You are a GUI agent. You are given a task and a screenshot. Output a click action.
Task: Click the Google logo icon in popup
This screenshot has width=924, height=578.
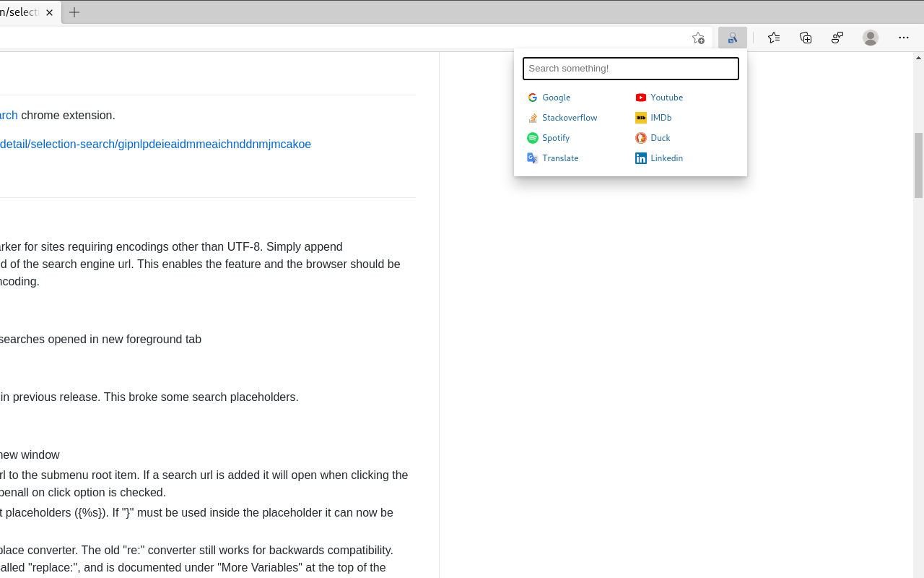pyautogui.click(x=533, y=98)
